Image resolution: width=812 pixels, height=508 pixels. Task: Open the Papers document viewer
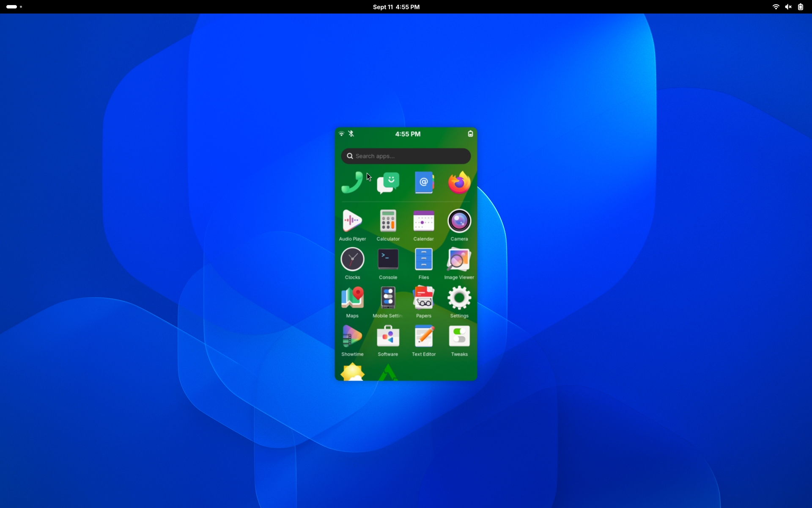tap(423, 298)
